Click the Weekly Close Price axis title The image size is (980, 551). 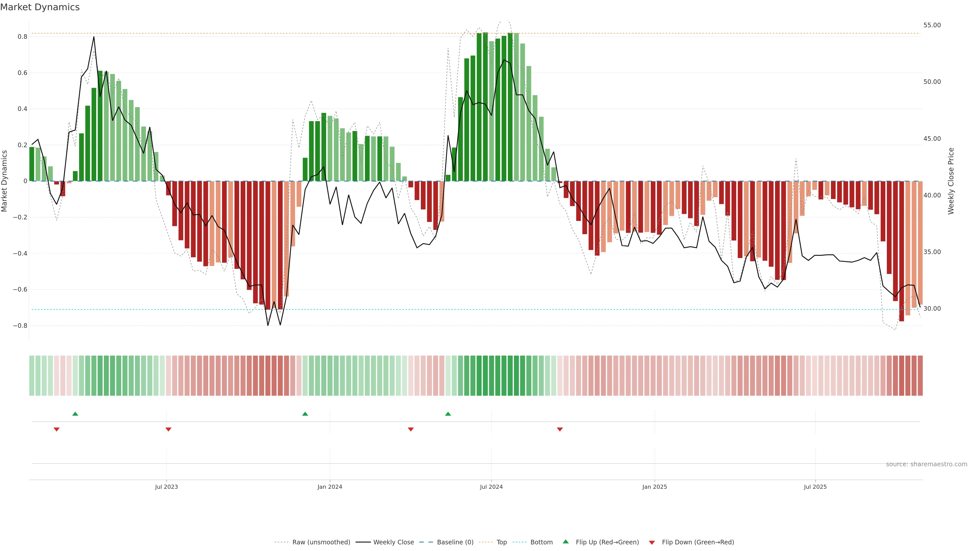pos(951,181)
